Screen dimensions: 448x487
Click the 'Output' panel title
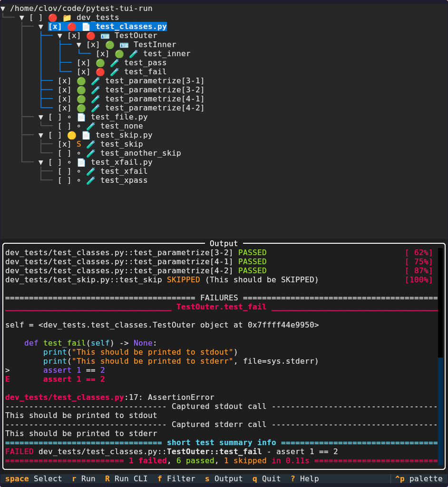tap(224, 244)
